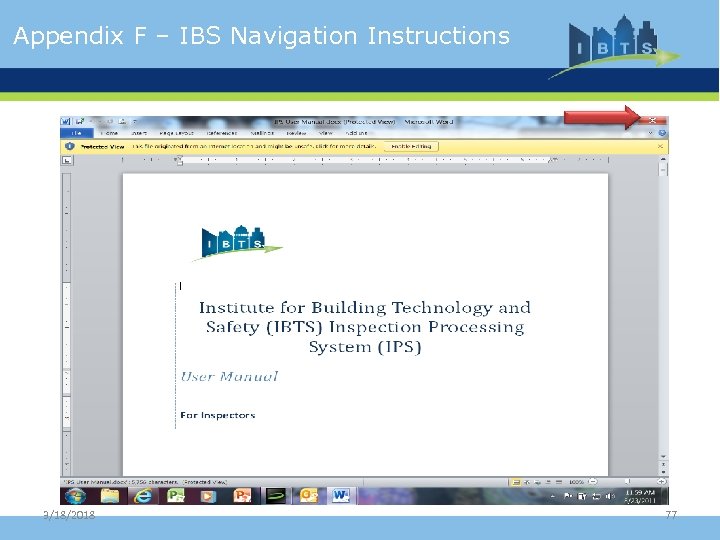Open the Customize Quick Access Toolbar dropdown
The image size is (720, 540).
[x=135, y=122]
